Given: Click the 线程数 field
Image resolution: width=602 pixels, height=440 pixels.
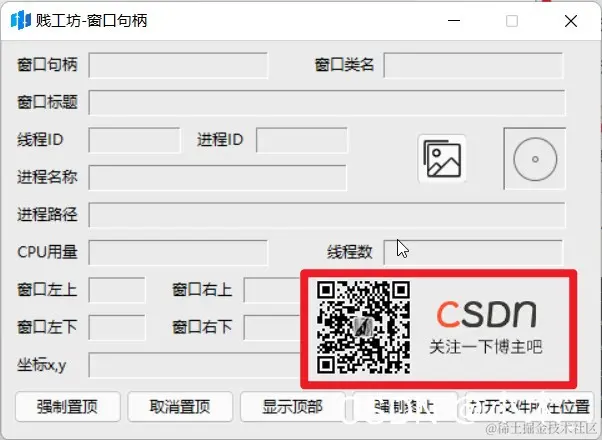Looking at the screenshot, I should pyautogui.click(x=473, y=252).
